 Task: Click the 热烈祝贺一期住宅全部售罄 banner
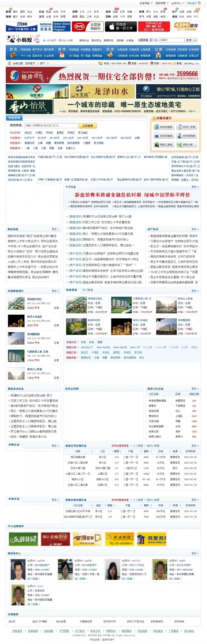(103, 75)
